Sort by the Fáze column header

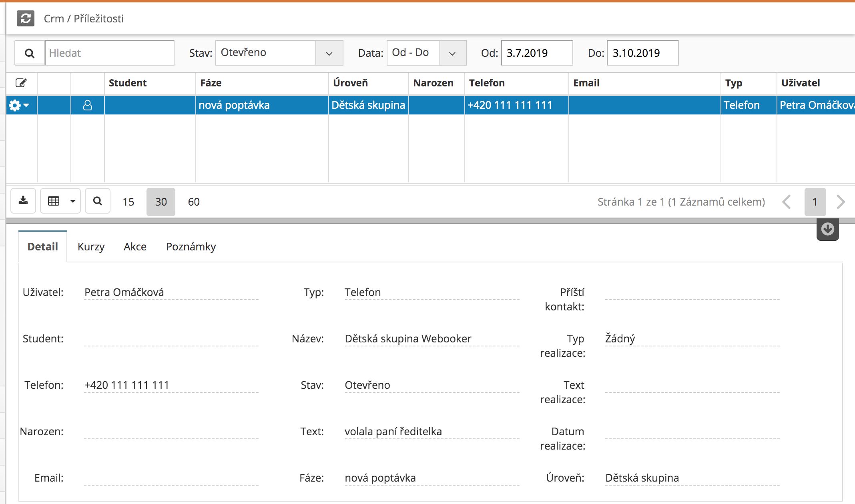click(211, 83)
